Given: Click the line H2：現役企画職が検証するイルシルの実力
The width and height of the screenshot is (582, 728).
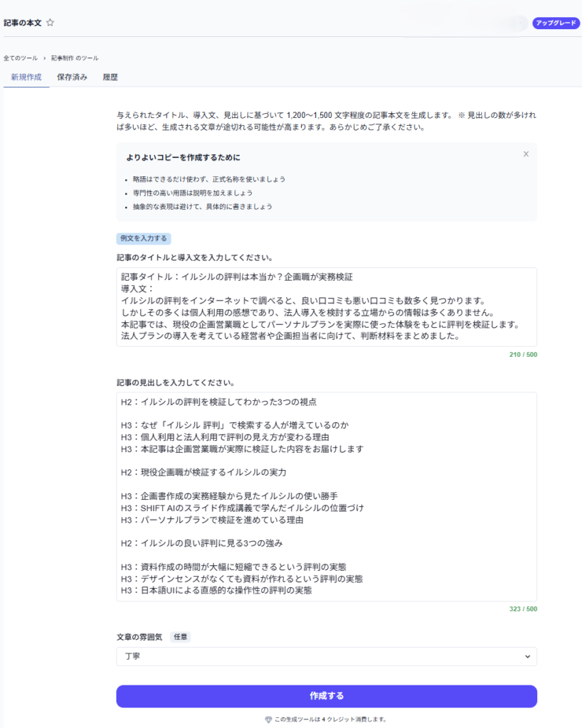Looking at the screenshot, I should (203, 472).
